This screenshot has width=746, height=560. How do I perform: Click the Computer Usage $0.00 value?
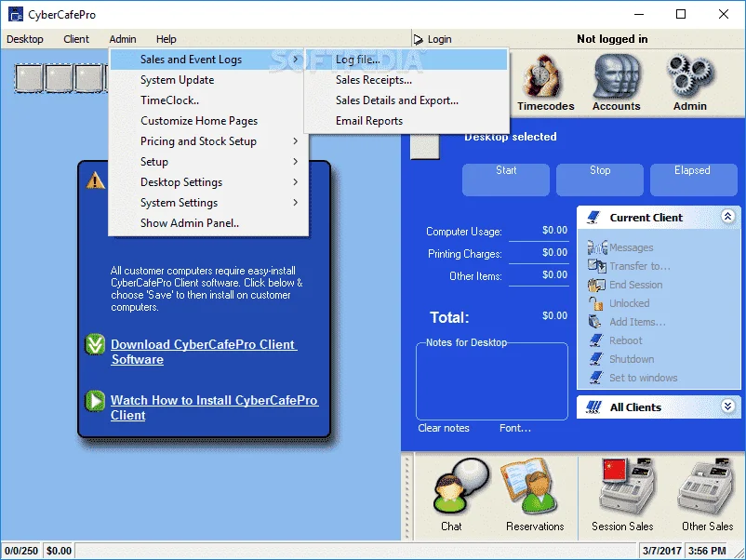pos(554,231)
